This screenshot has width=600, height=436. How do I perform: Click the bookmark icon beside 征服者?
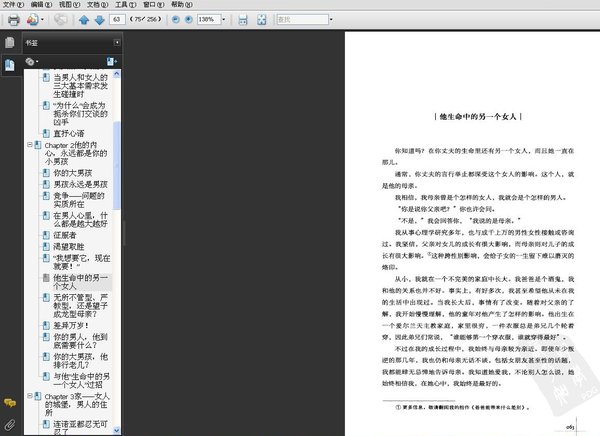pos(46,235)
